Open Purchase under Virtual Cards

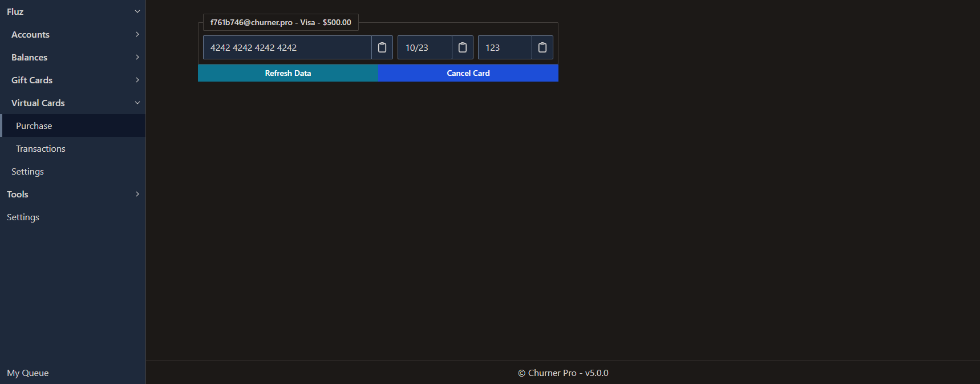point(34,126)
